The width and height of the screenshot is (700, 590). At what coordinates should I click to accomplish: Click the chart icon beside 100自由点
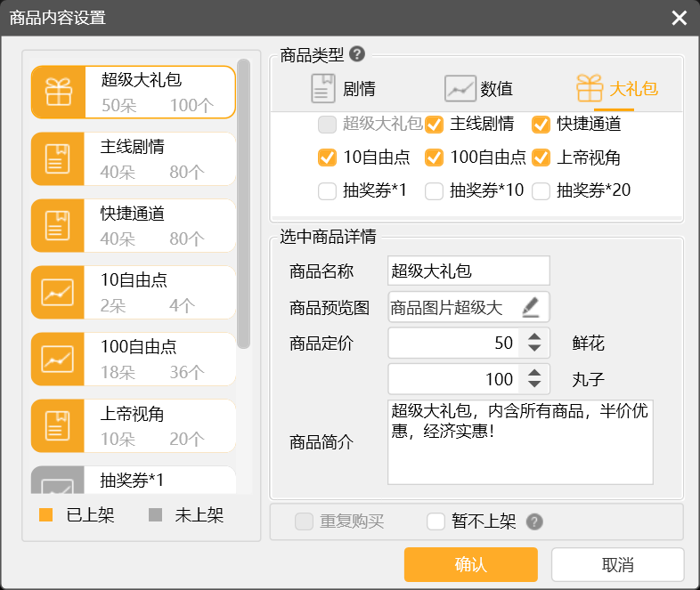58,359
